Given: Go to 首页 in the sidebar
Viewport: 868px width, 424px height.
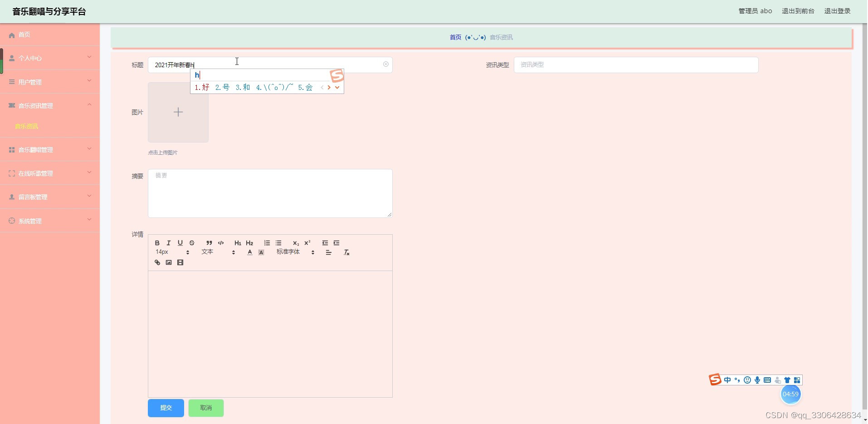Looking at the screenshot, I should [50, 35].
